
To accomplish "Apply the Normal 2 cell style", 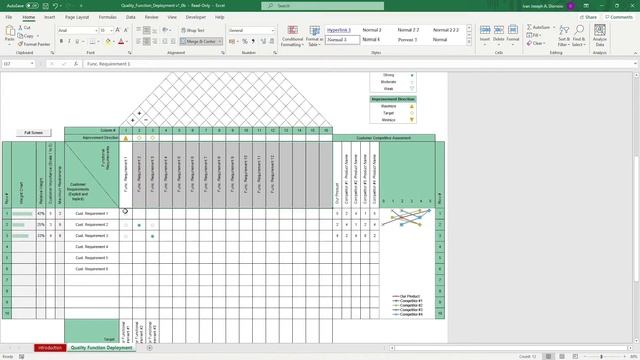I will click(372, 30).
